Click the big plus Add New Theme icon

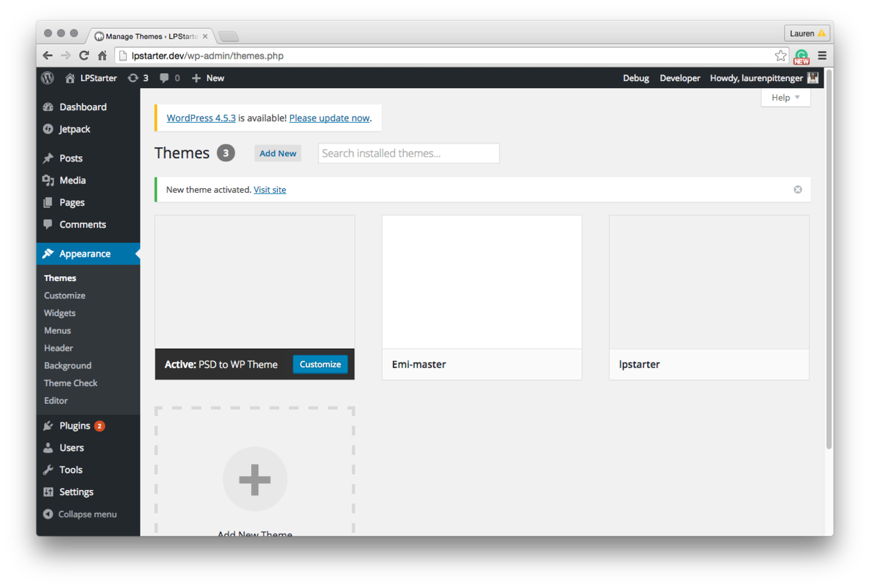tap(255, 479)
